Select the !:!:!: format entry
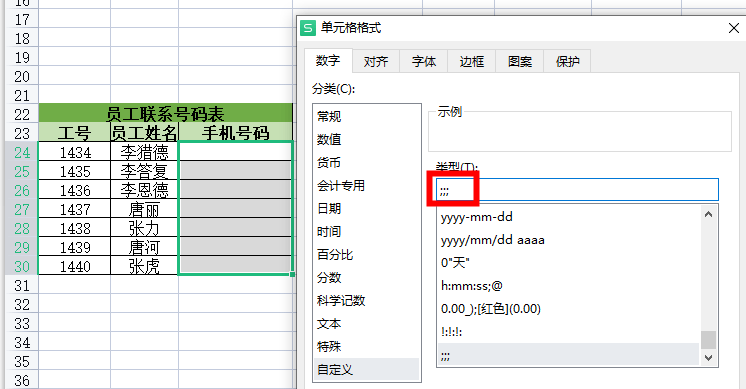This screenshot has width=746, height=389. coord(569,332)
